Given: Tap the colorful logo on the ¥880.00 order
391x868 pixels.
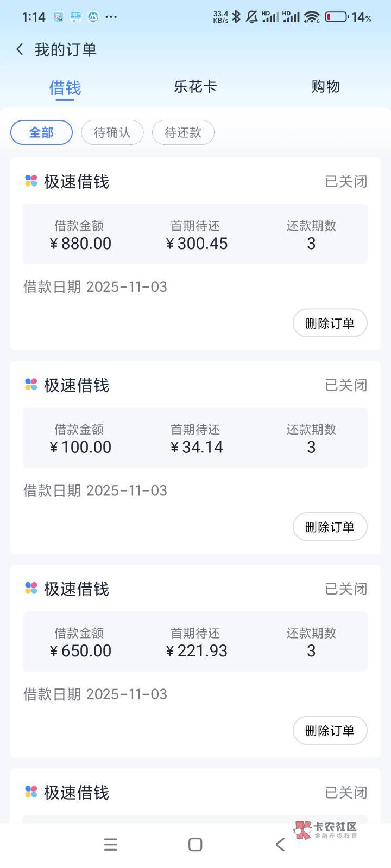Looking at the screenshot, I should (31, 181).
